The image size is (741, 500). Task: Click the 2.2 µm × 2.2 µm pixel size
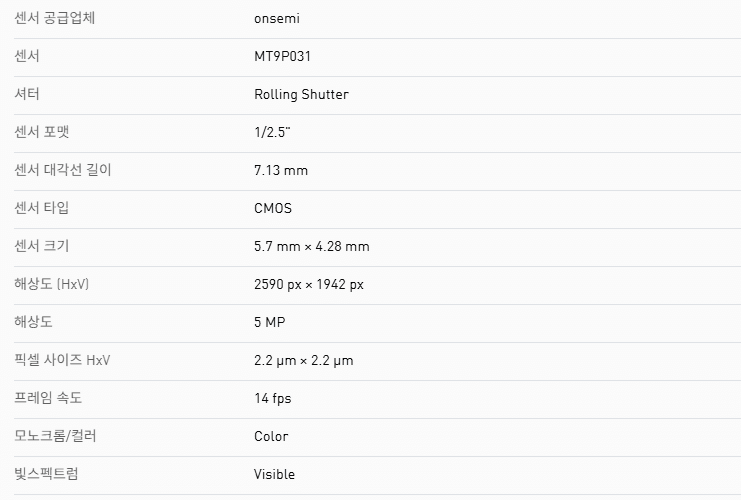tap(303, 360)
